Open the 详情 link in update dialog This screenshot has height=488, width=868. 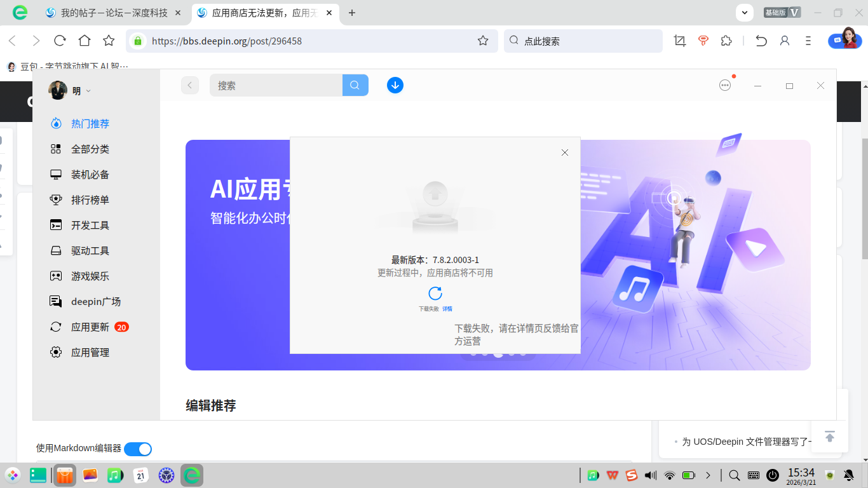[447, 309]
